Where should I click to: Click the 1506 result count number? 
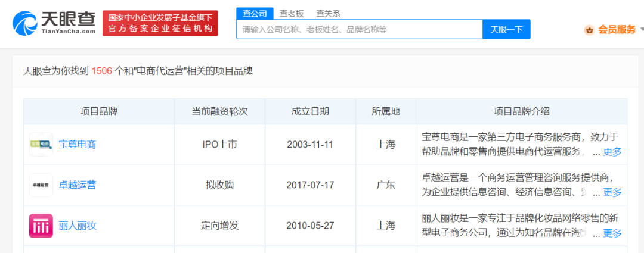click(x=102, y=71)
